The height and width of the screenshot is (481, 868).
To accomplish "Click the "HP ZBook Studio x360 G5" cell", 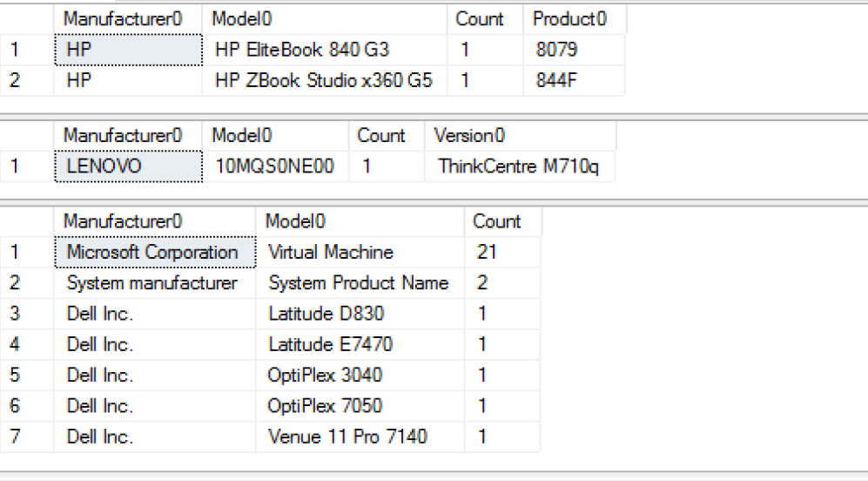I will [x=324, y=81].
